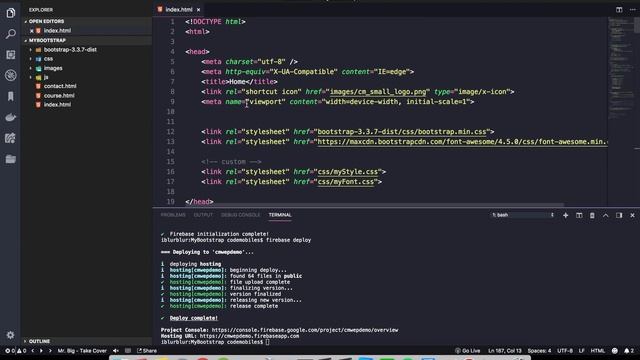This screenshot has width=640, height=360.
Task: Open the Hosting URL cmwepdemo.firebaseapp.com
Action: coord(249,336)
